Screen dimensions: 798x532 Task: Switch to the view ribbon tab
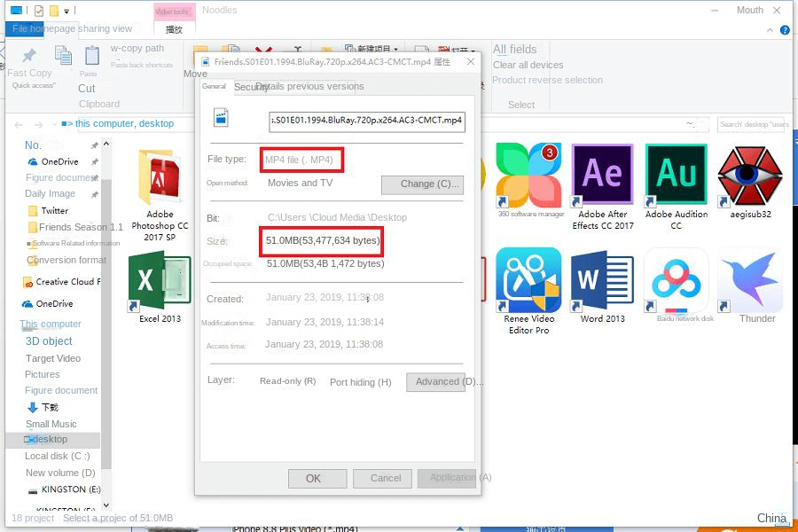pos(121,28)
